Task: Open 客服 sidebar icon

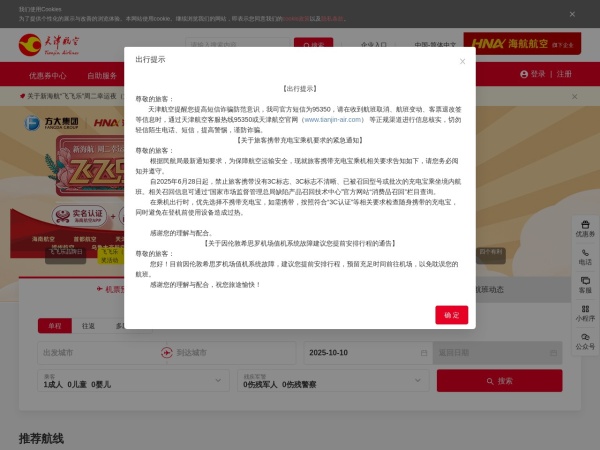Action: pyautogui.click(x=585, y=285)
